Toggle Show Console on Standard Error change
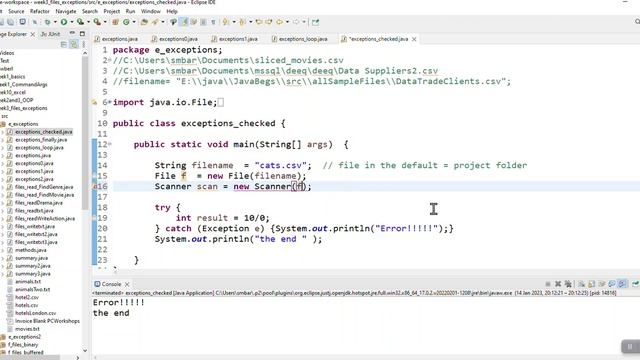 click(x=622, y=284)
